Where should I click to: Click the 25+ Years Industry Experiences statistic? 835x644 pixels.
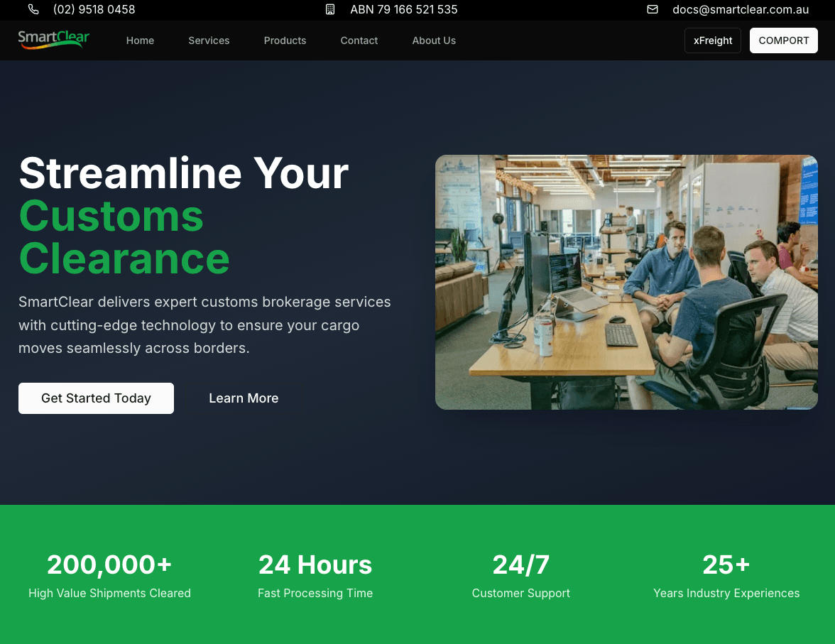[x=726, y=575]
